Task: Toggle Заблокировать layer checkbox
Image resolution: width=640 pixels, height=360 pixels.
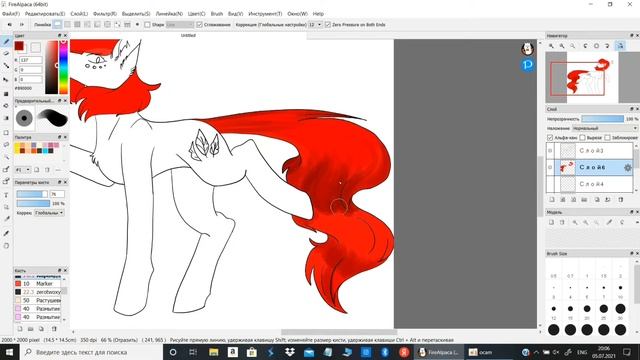Action: [607, 138]
